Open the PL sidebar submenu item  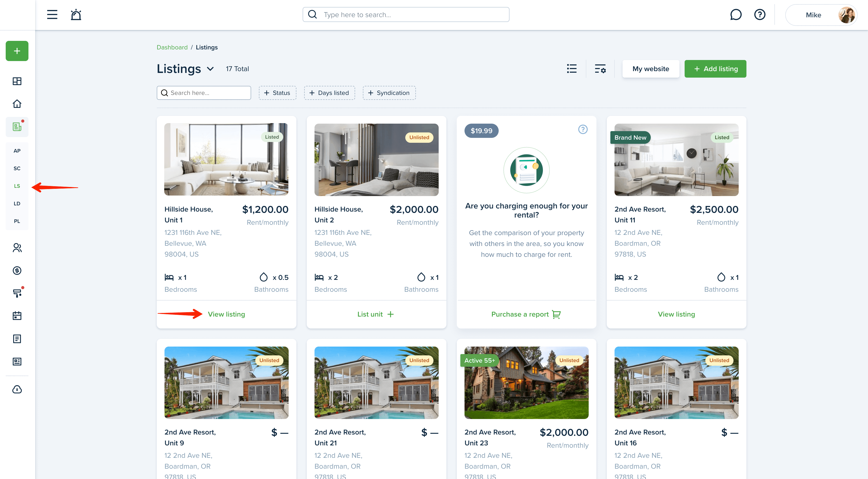click(x=17, y=221)
